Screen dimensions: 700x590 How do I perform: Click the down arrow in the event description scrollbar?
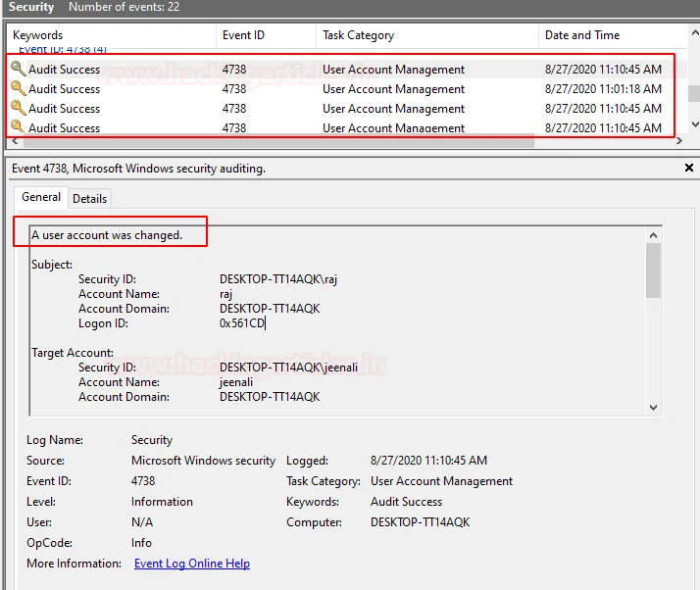click(x=653, y=407)
